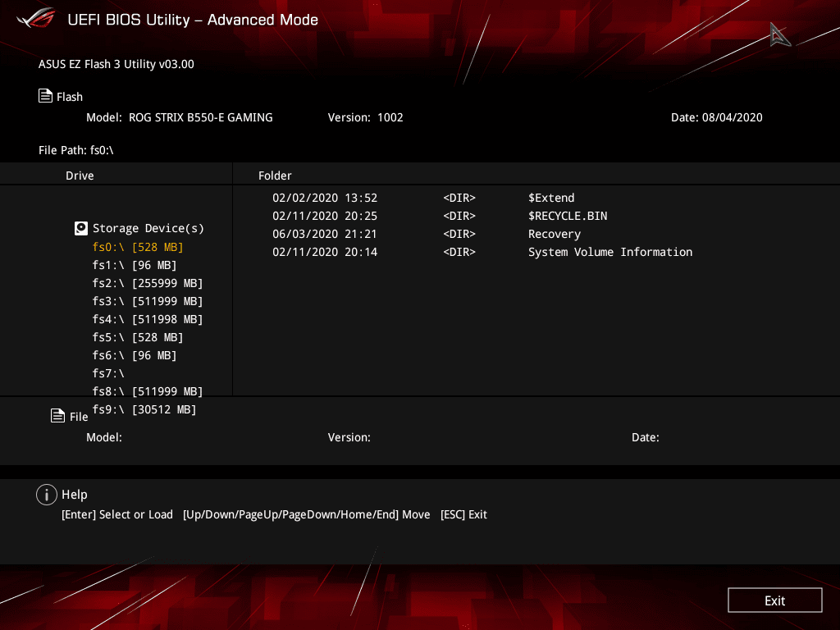Select drive fs4:\ [511998 MB]
The height and width of the screenshot is (630, 840).
148,319
